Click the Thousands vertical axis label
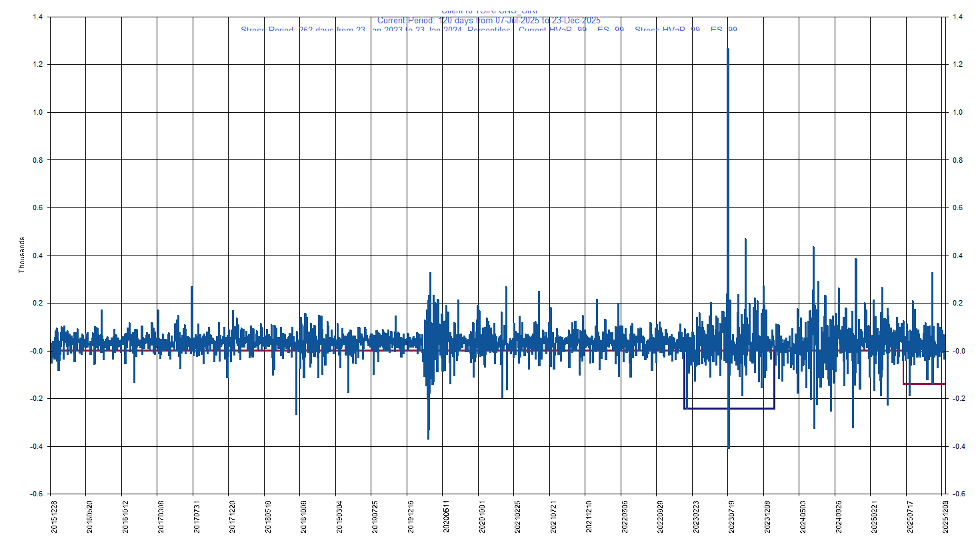This screenshot has height=547, width=980. tap(20, 253)
